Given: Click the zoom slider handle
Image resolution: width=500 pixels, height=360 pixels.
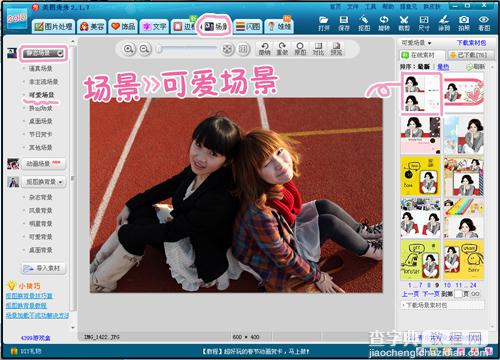Looking at the screenshot, I should click(x=159, y=49).
